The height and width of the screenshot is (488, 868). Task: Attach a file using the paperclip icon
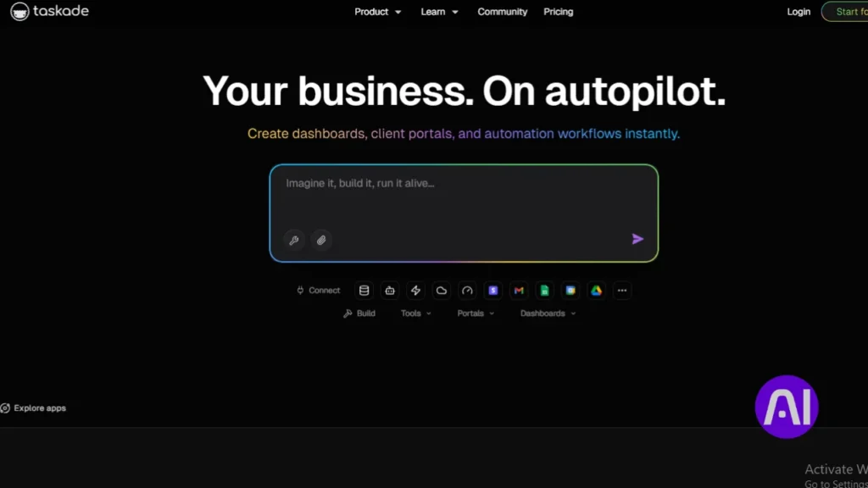321,241
